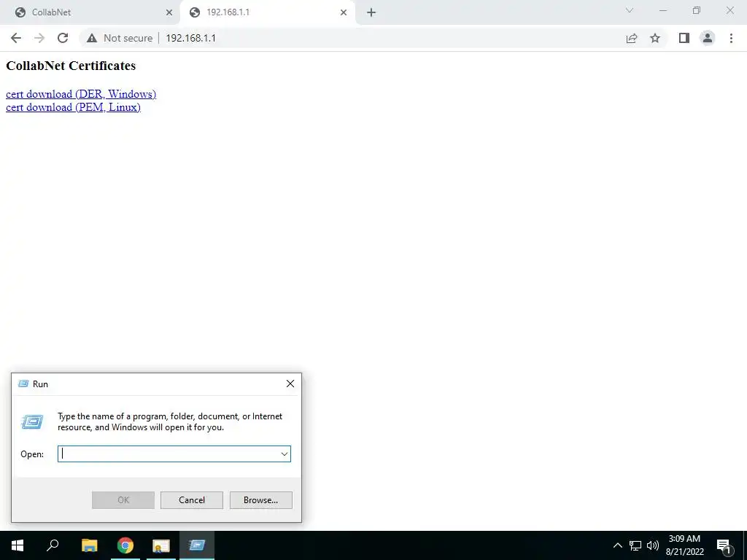Open network status tray icon

(635, 545)
